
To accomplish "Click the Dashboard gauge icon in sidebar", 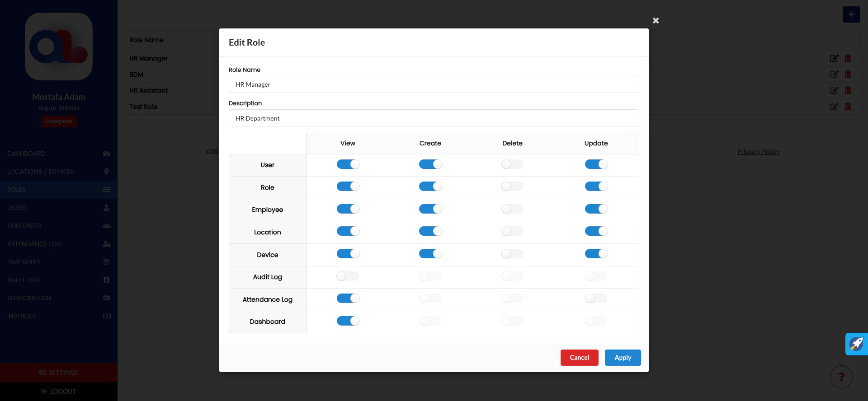I will pyautogui.click(x=107, y=154).
